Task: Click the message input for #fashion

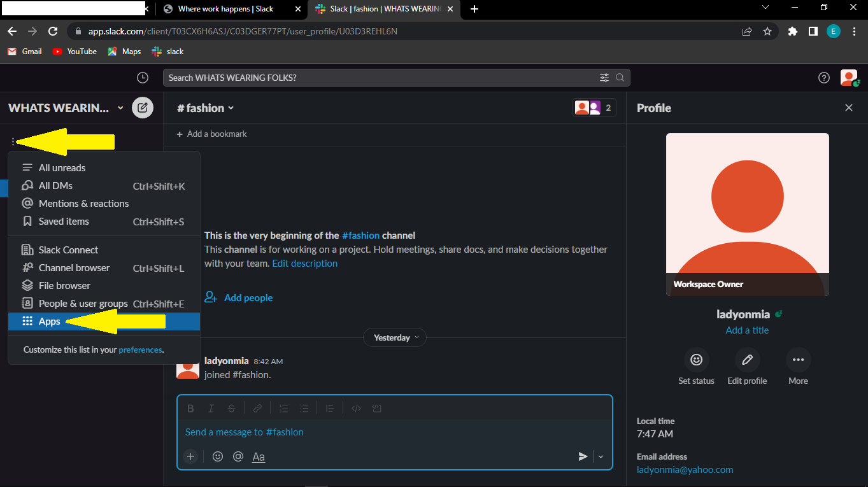Action: (x=395, y=432)
